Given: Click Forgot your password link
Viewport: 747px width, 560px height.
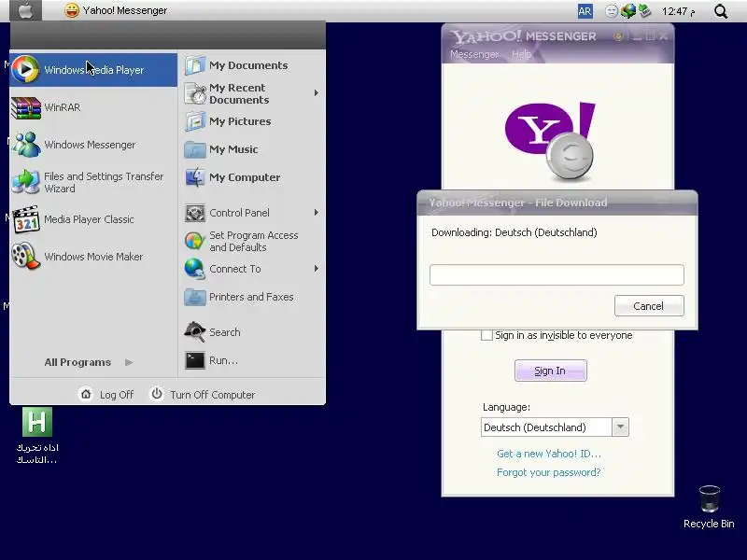Looking at the screenshot, I should pyautogui.click(x=549, y=472).
